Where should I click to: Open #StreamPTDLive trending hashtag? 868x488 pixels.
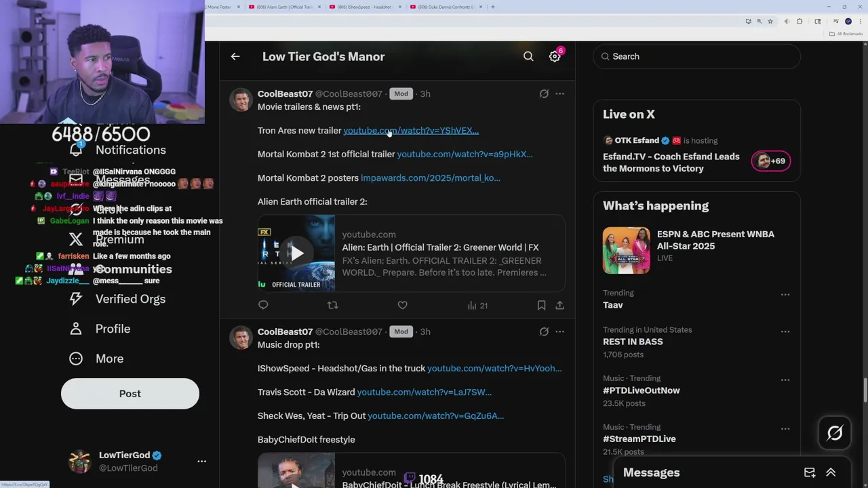tap(639, 439)
